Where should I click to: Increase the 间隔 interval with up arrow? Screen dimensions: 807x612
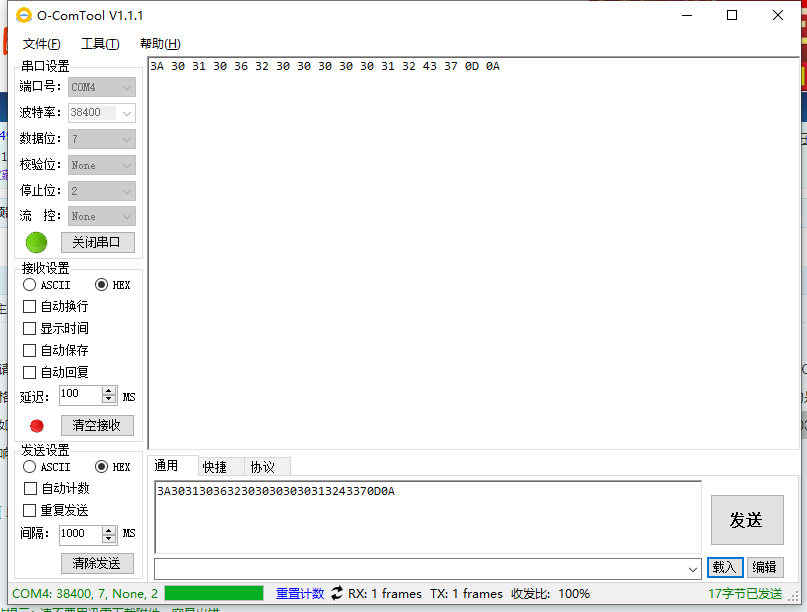[x=109, y=529]
